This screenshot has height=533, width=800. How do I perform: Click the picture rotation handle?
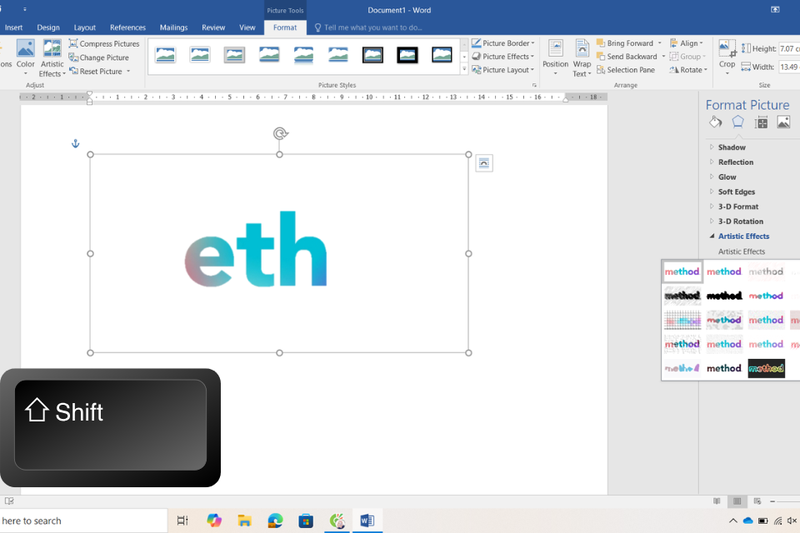(280, 134)
